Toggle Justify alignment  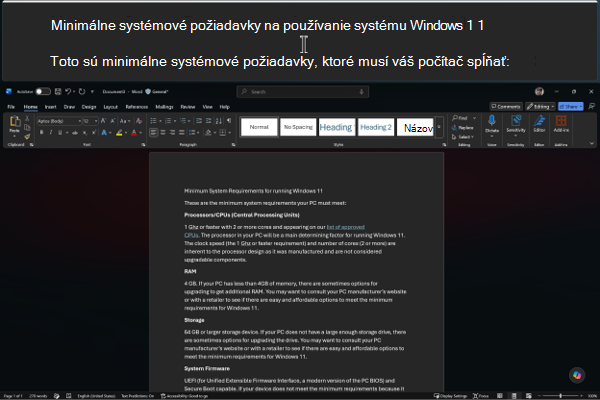(x=181, y=133)
